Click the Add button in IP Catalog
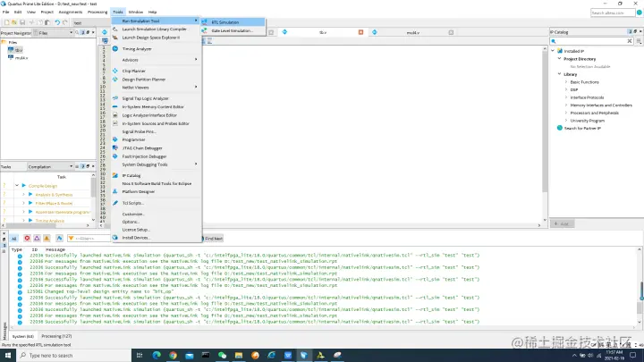Image resolution: width=644 pixels, height=362 pixels. pyautogui.click(x=562, y=223)
